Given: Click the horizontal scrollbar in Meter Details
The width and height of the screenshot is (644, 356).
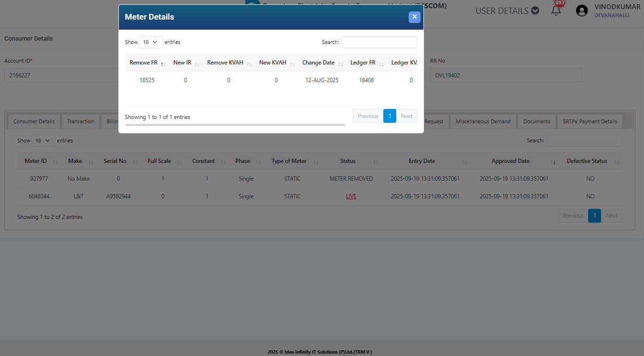Looking at the screenshot, I should [x=235, y=125].
